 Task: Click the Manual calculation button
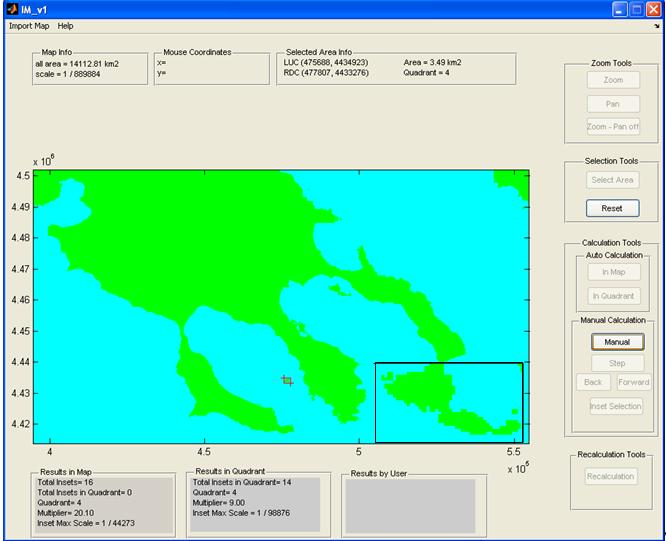point(618,342)
